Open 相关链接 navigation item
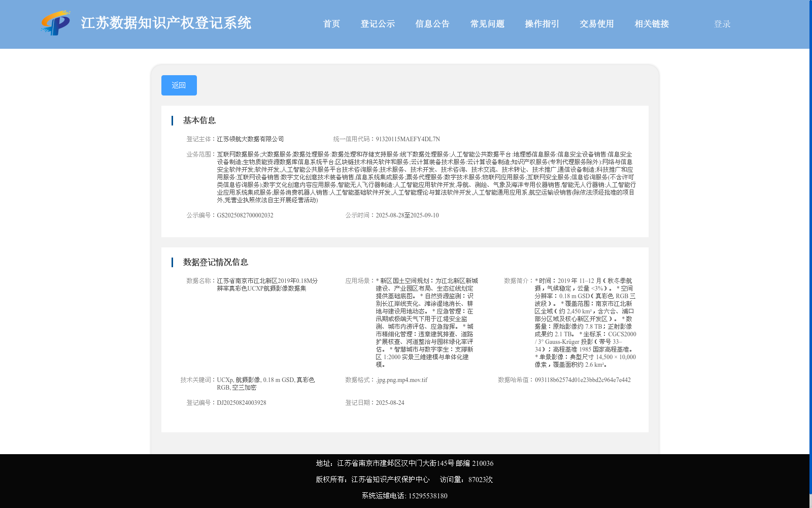Viewport: 812px width, 508px height. pos(652,24)
